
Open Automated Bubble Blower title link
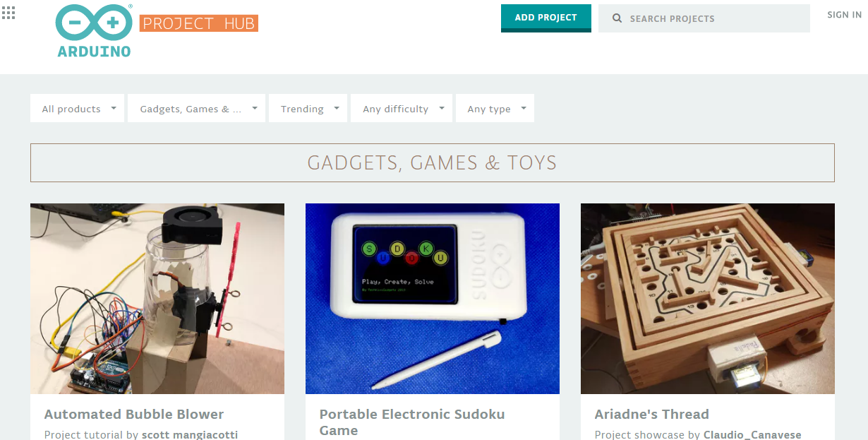pos(134,415)
